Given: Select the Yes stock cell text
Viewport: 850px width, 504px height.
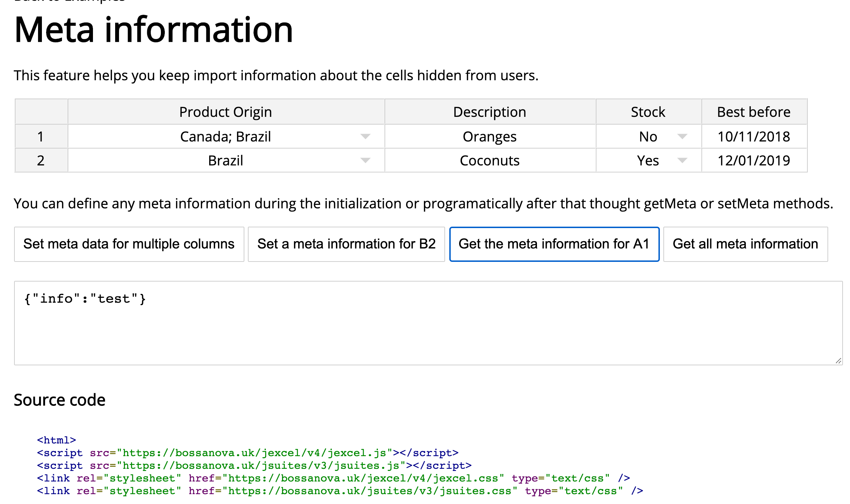Looking at the screenshot, I should [648, 160].
